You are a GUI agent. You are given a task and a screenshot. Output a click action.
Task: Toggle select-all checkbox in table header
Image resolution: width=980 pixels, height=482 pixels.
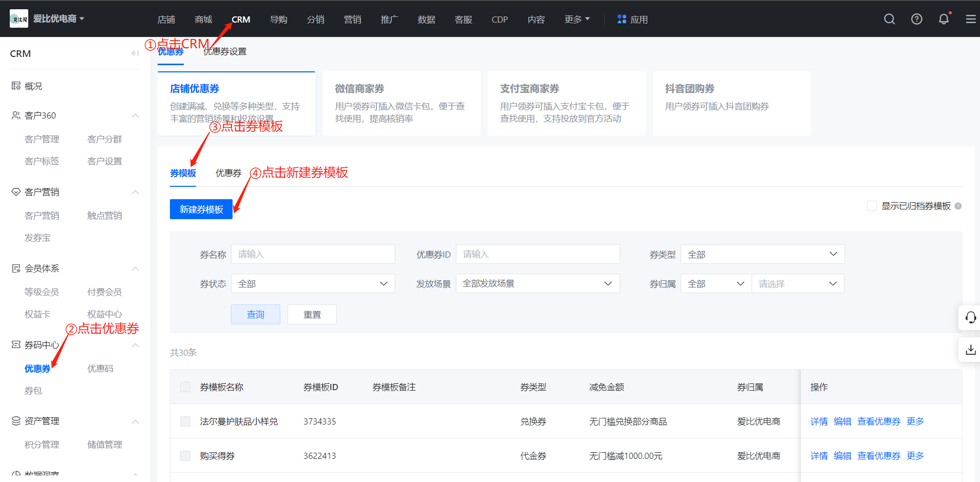[185, 387]
